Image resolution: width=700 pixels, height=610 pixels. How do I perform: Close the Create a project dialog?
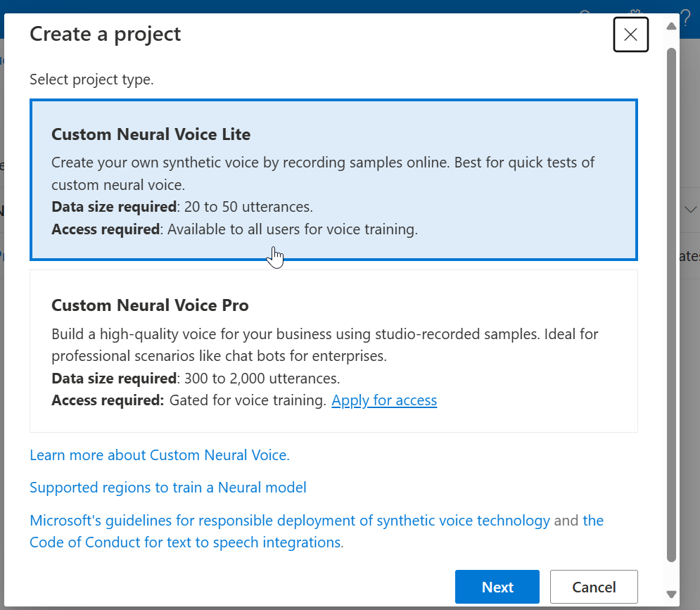[x=630, y=34]
